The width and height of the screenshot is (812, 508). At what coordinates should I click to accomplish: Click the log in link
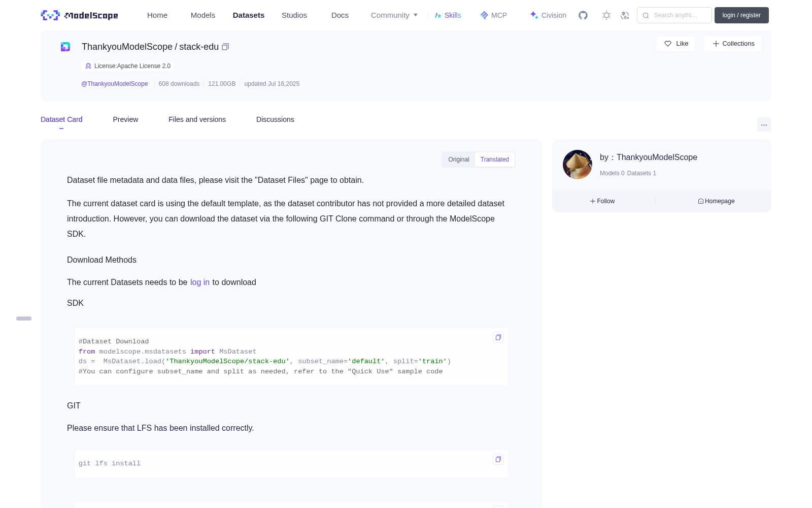200,282
